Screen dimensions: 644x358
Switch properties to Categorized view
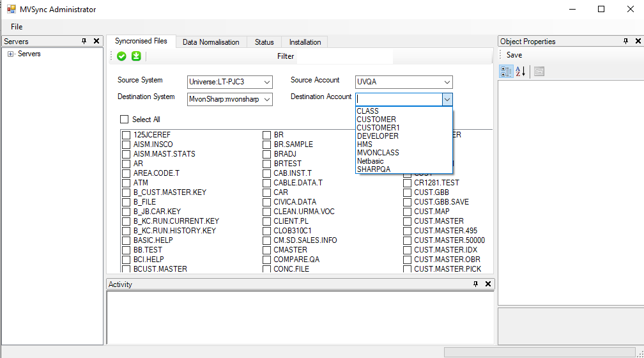coord(506,72)
